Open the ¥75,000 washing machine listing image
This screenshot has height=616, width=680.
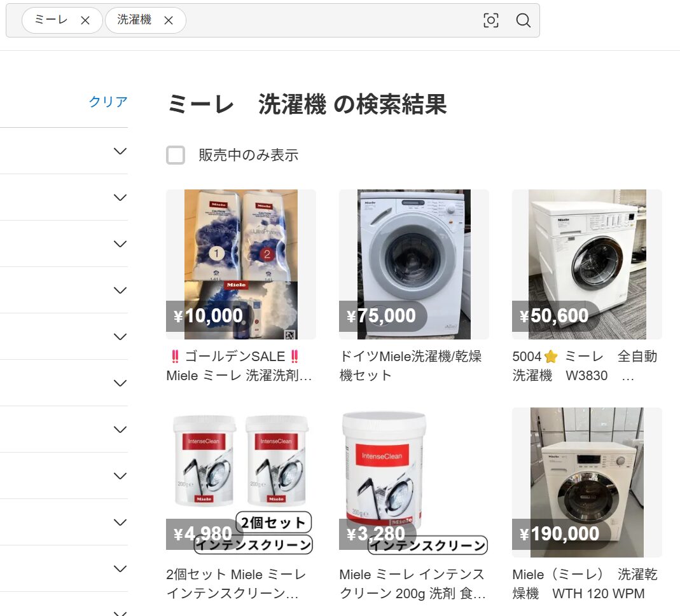(x=413, y=264)
